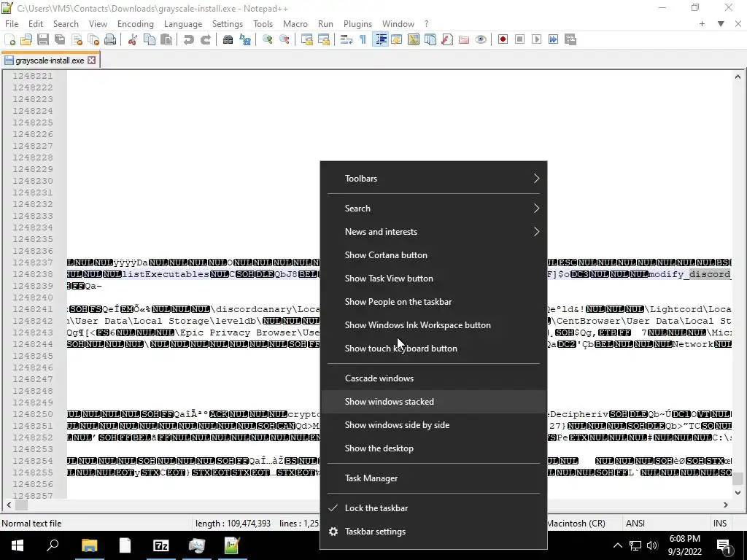Toggle Show All Characters paragraph icon

click(x=363, y=39)
